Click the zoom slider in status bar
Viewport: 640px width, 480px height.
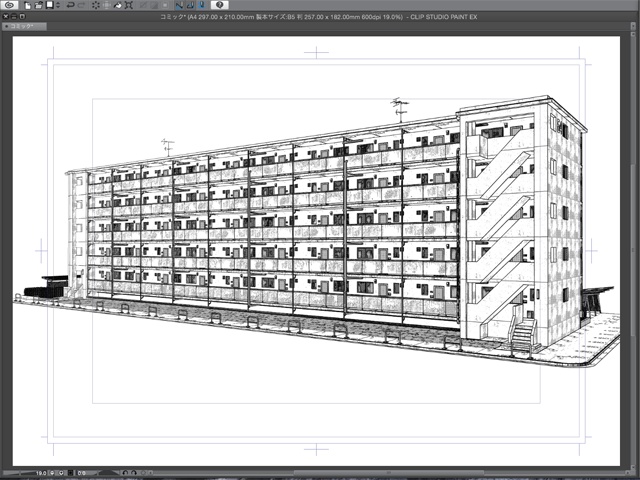(19, 473)
